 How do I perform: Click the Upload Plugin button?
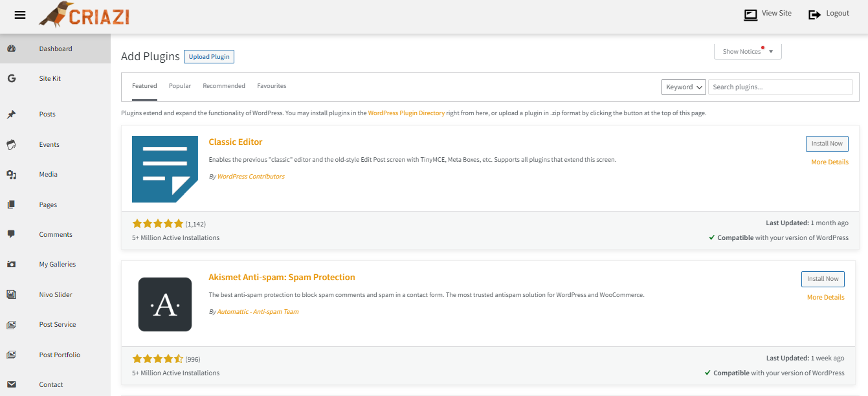coord(209,57)
